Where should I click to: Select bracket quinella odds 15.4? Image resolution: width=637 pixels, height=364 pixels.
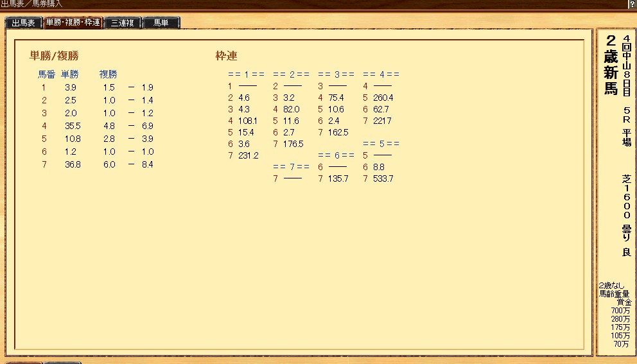pos(246,132)
